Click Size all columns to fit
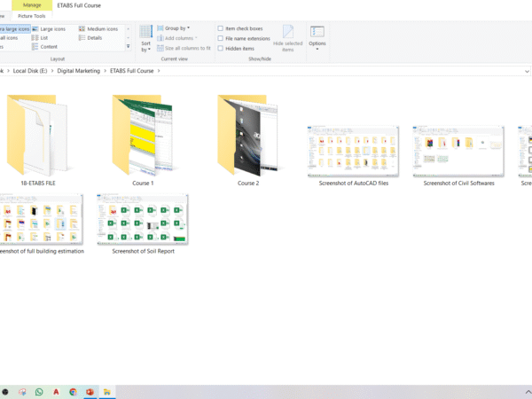The height and width of the screenshot is (399, 532). click(x=184, y=48)
